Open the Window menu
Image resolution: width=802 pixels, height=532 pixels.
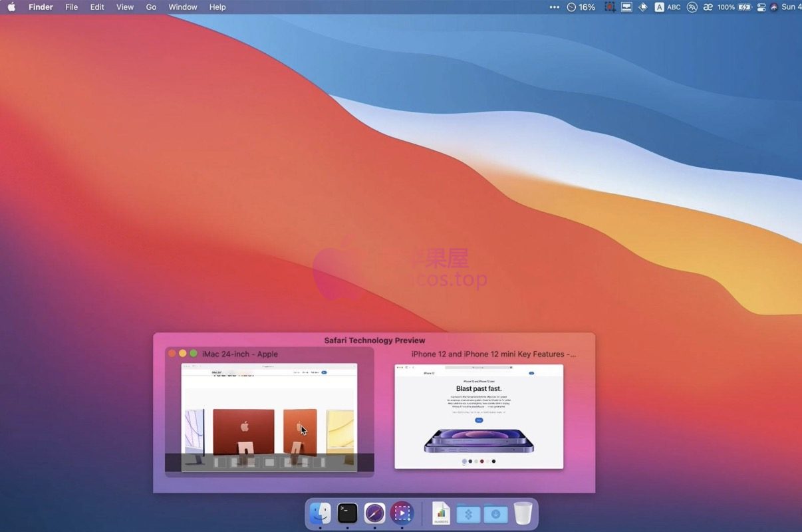[183, 7]
